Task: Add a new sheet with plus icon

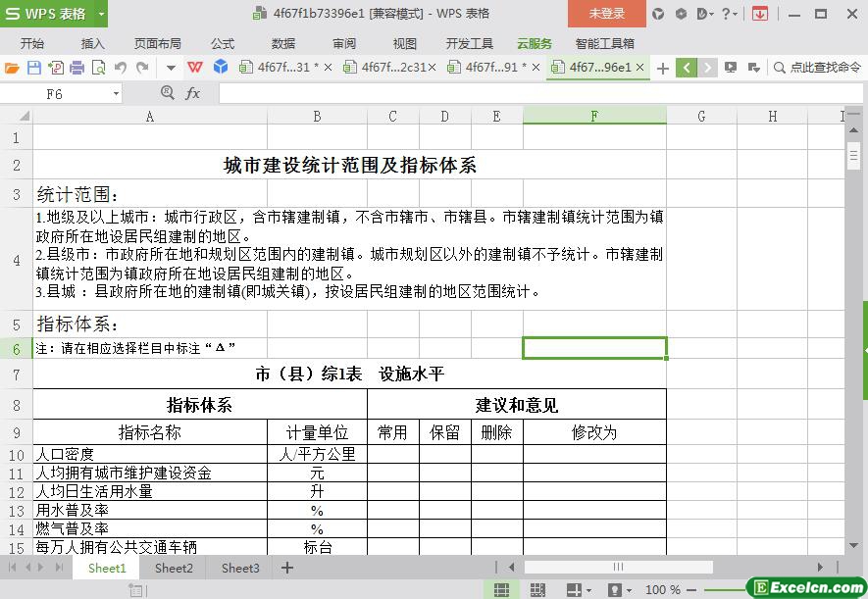Action: (286, 568)
